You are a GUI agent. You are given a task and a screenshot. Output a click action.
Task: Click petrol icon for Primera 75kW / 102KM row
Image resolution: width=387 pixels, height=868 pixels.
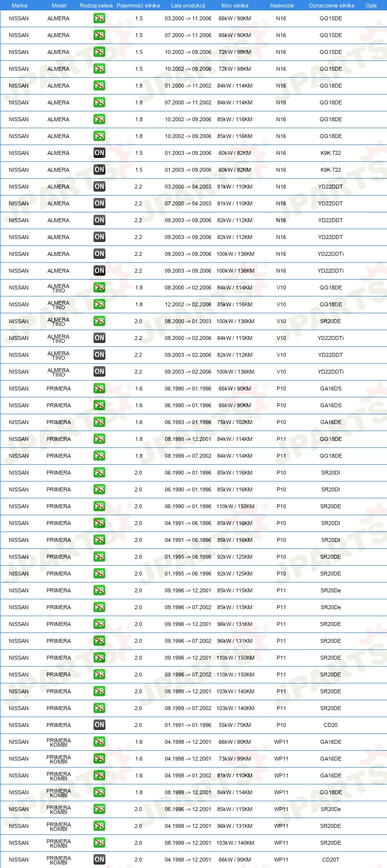click(99, 422)
